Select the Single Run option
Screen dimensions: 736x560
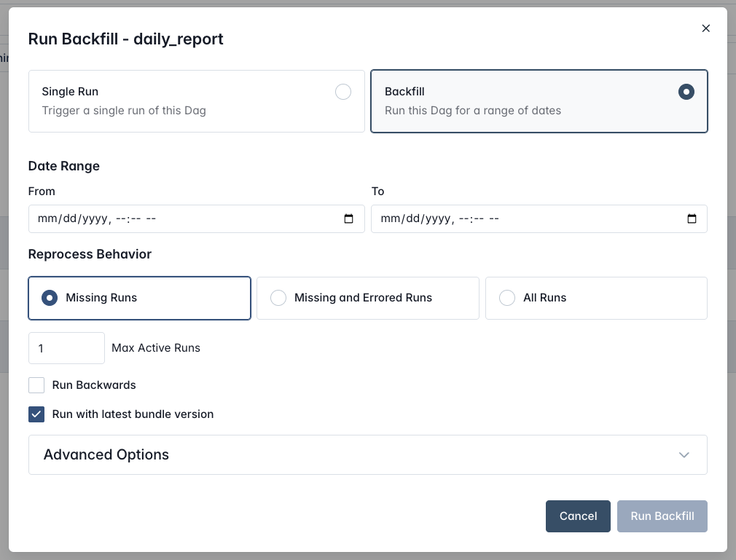click(x=196, y=101)
